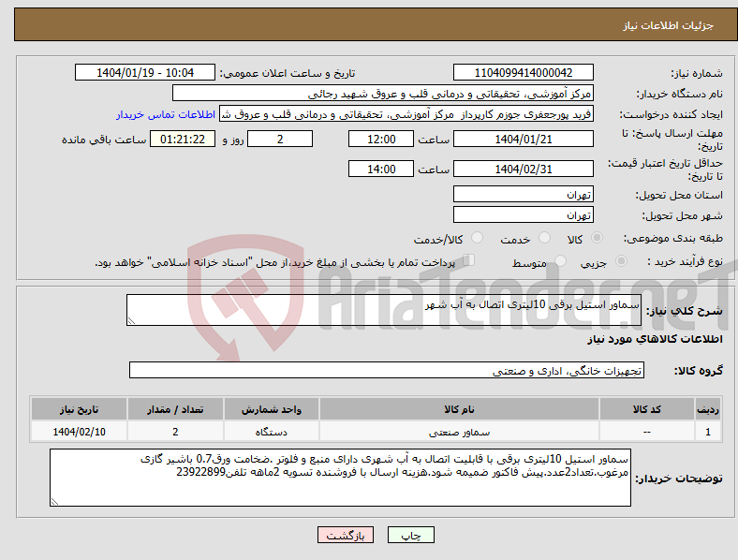Select the متوسط purchase type radio
The image size is (738, 560).
[561, 260]
